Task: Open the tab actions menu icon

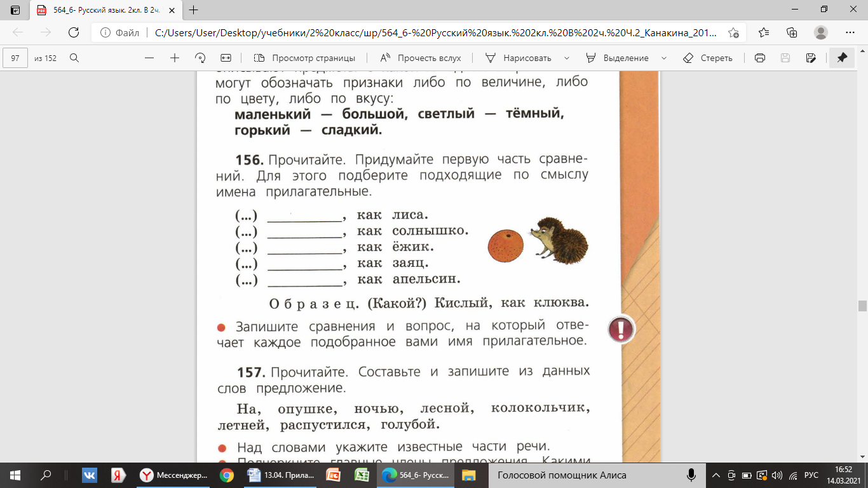Action: [15, 10]
